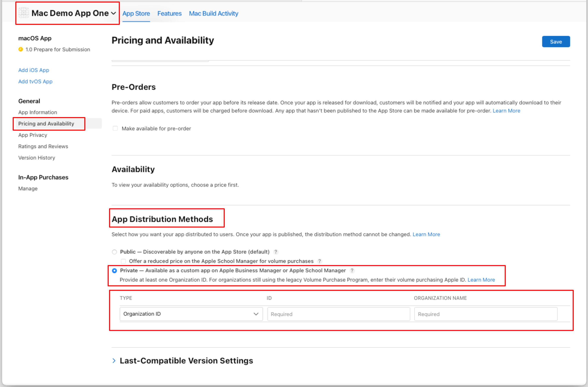The width and height of the screenshot is (588, 387).
Task: Switch to the Features tab
Action: point(169,14)
